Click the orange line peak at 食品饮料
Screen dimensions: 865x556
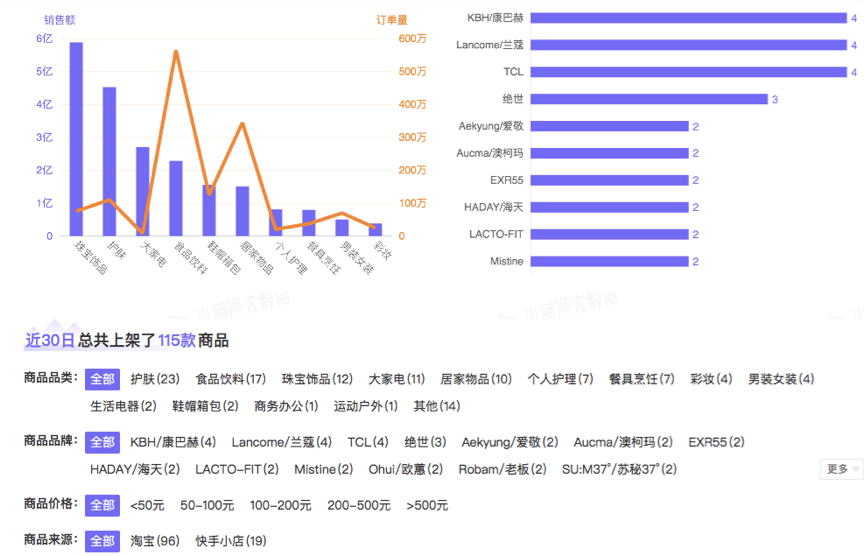coord(176,51)
